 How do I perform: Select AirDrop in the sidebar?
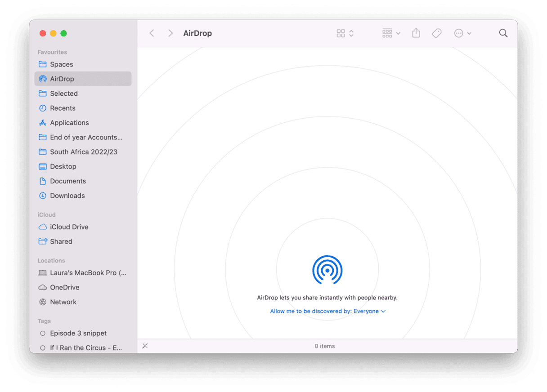coord(63,79)
